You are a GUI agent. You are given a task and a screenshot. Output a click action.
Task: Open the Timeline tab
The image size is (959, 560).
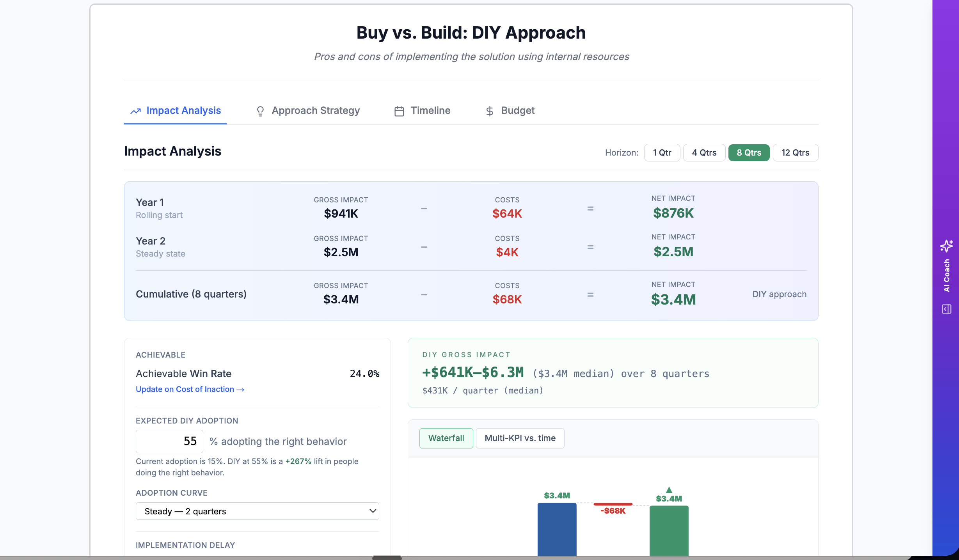[x=422, y=111]
